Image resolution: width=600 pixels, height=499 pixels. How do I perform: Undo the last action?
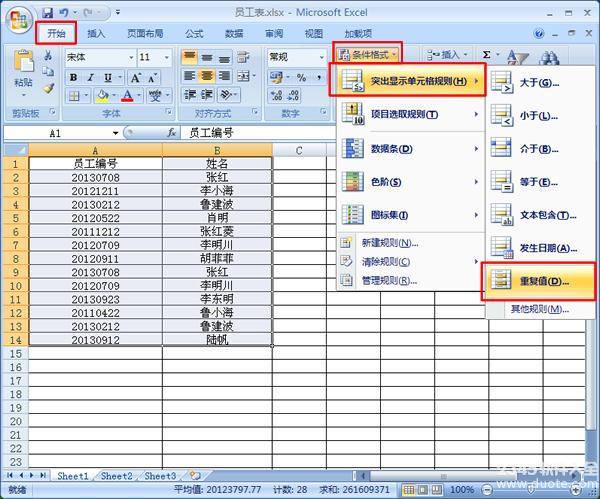click(x=64, y=13)
